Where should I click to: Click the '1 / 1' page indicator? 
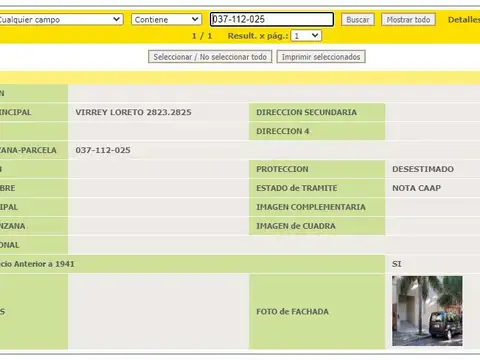click(x=202, y=36)
